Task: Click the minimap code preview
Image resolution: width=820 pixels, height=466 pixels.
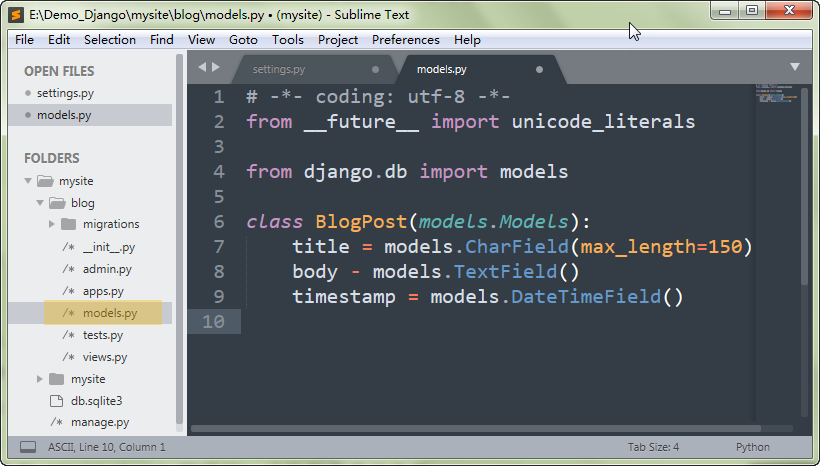Action: click(x=777, y=93)
